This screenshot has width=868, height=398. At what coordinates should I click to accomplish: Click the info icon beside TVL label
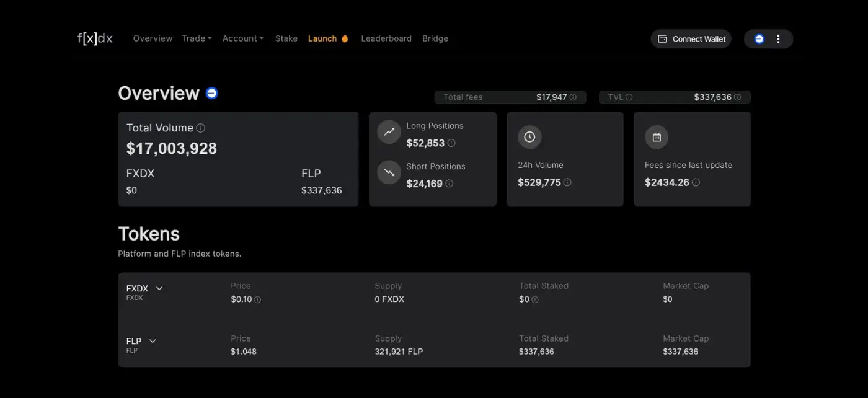(629, 97)
